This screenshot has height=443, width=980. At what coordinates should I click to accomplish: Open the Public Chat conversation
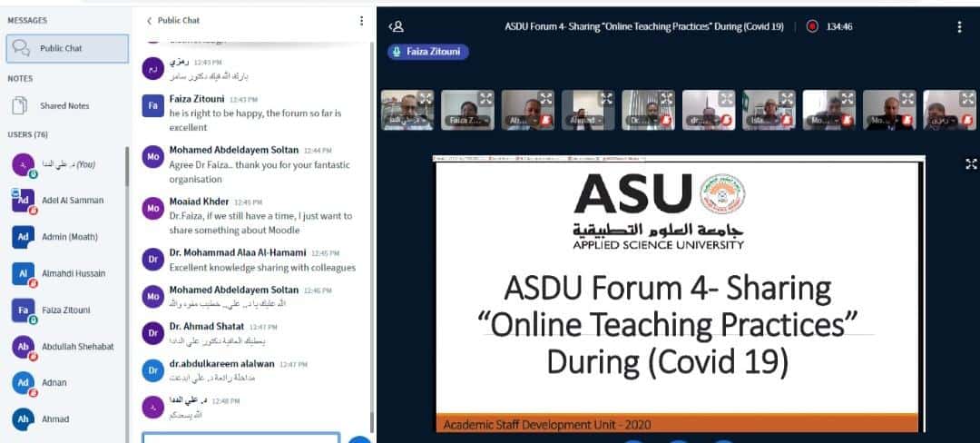click(67, 48)
